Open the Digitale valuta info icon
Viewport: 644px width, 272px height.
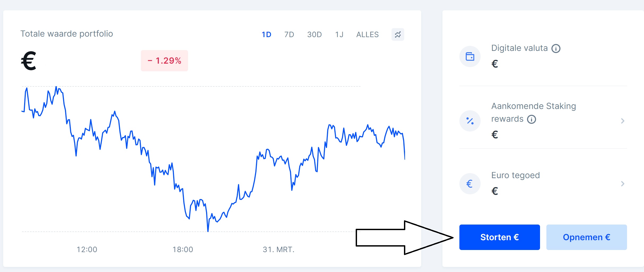pos(556,49)
